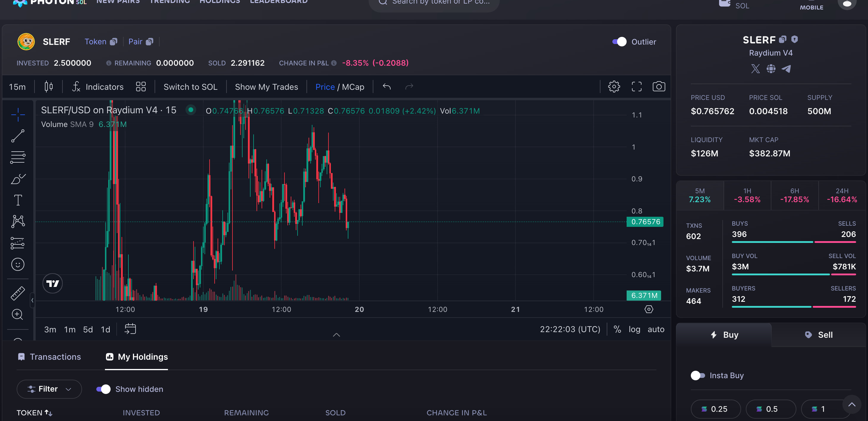The width and height of the screenshot is (868, 421).
Task: Toggle log scale mode
Action: pyautogui.click(x=634, y=329)
